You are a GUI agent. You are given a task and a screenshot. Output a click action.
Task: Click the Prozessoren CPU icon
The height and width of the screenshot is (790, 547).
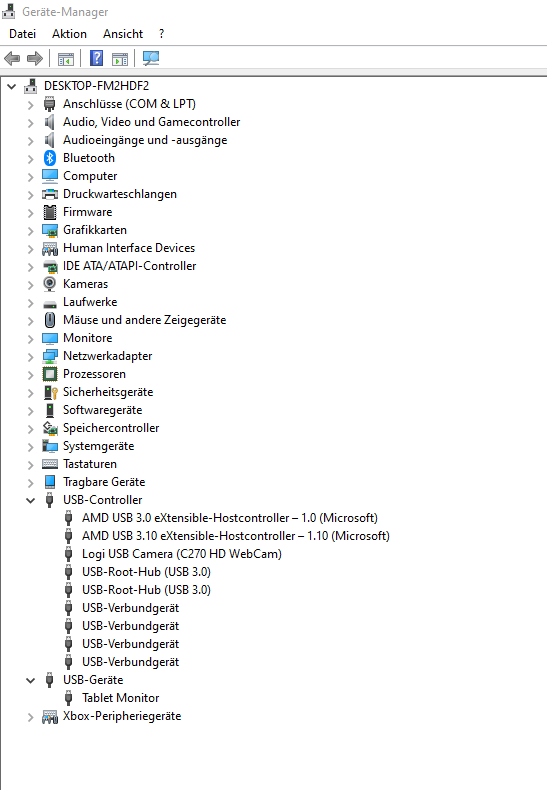tap(50, 374)
